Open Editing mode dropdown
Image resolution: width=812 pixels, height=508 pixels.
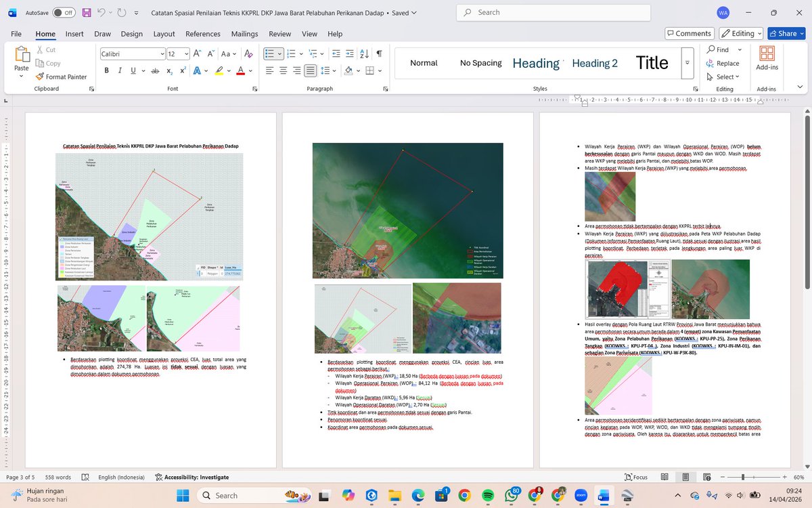pos(742,33)
